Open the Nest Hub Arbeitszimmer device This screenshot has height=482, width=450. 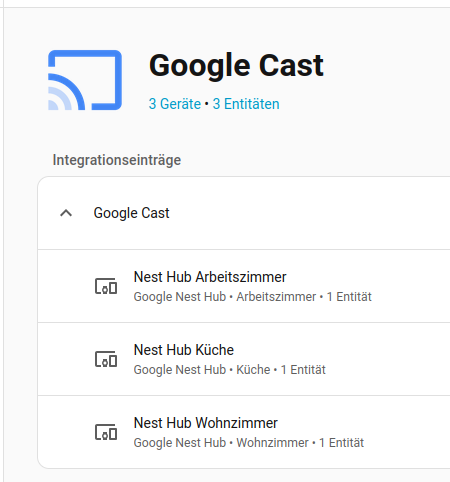[210, 277]
